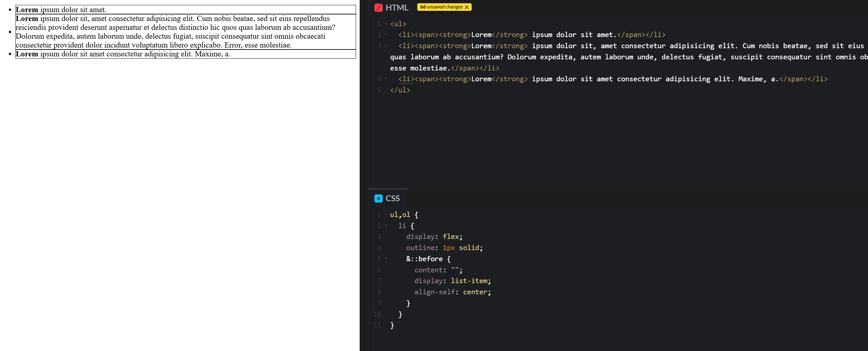Collapse the nested 'li' rule in CSS

tap(386, 225)
